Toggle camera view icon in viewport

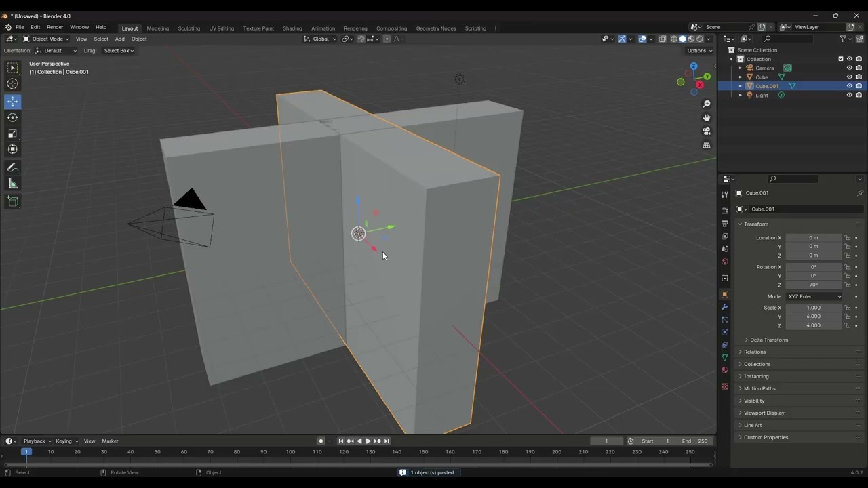[x=707, y=131]
